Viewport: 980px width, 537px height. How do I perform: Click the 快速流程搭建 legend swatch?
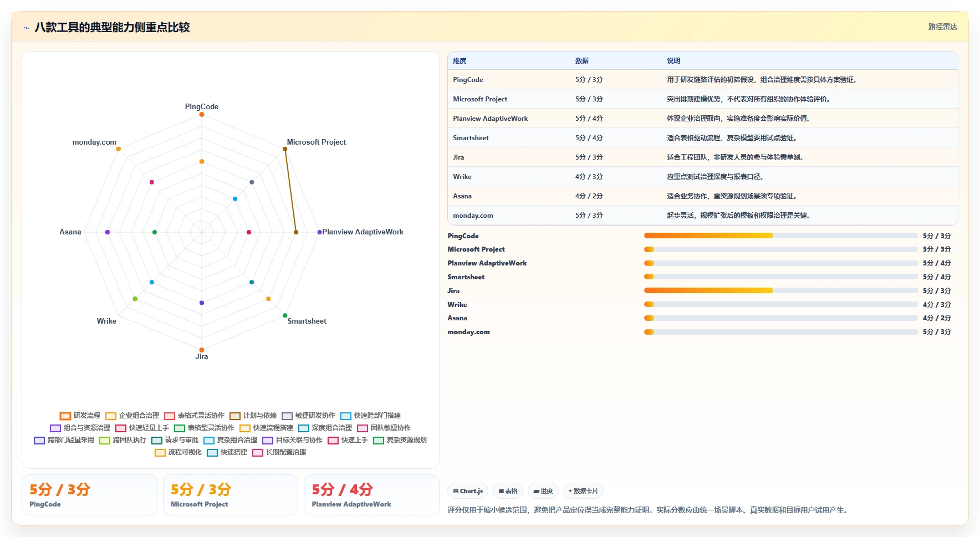point(245,428)
